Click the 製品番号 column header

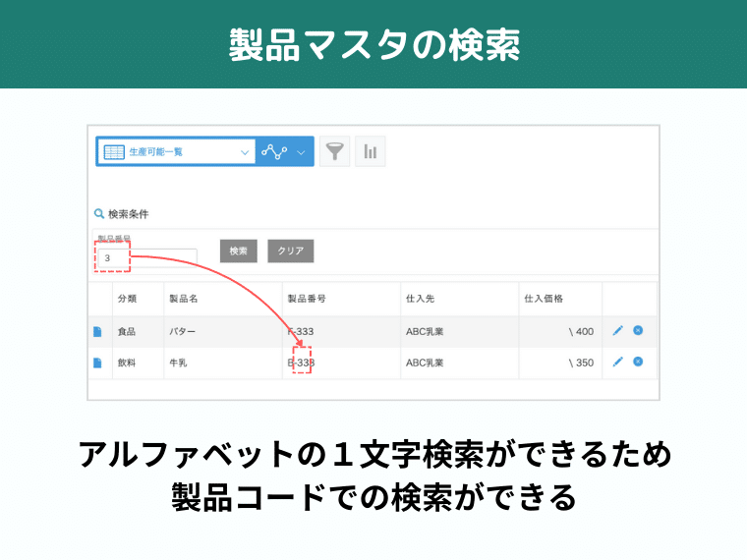[306, 298]
